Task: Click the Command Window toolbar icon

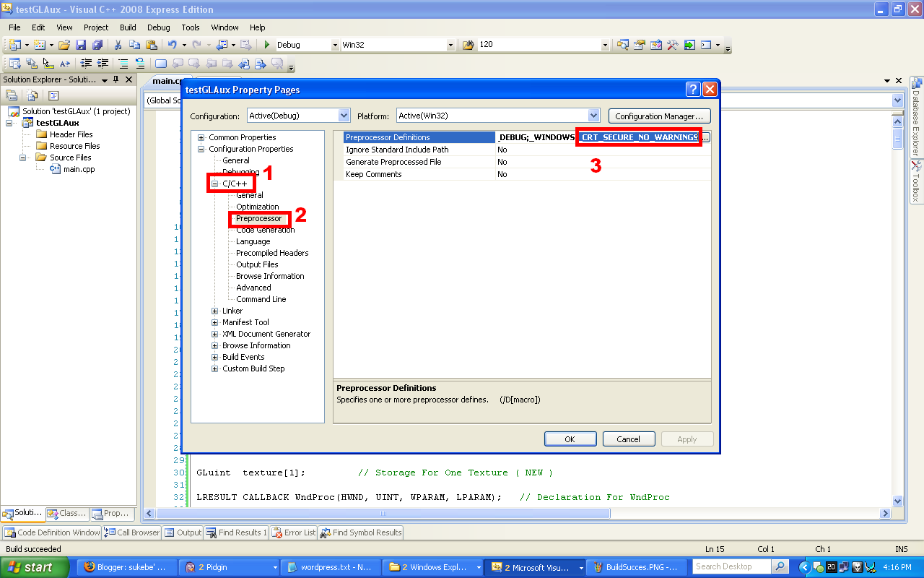Action: (706, 45)
